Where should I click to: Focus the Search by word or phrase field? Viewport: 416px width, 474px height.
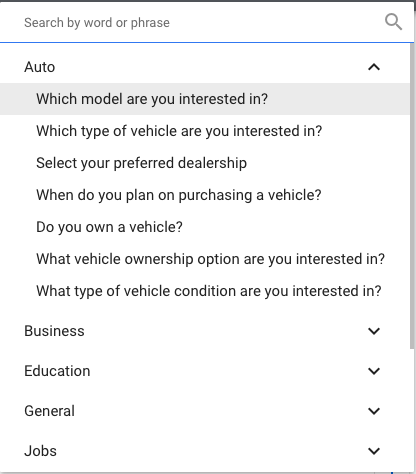pyautogui.click(x=200, y=23)
